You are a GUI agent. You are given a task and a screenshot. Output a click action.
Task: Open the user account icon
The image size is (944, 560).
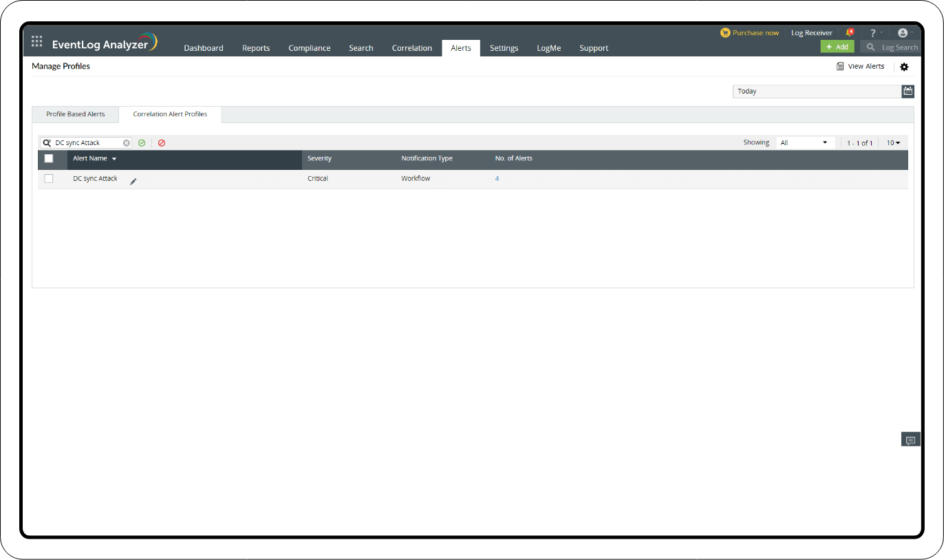(903, 32)
